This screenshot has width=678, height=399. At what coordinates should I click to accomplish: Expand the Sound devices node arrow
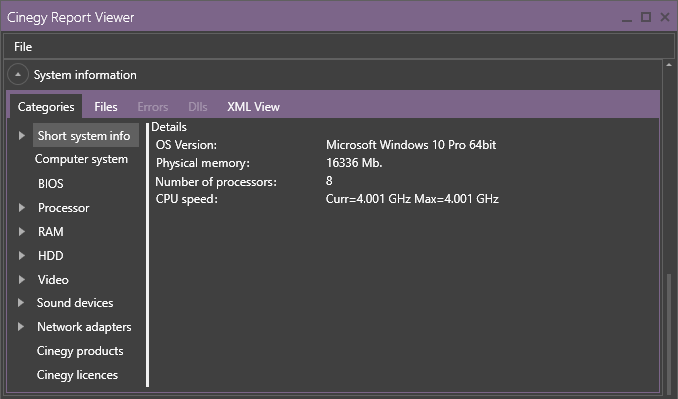point(21,303)
